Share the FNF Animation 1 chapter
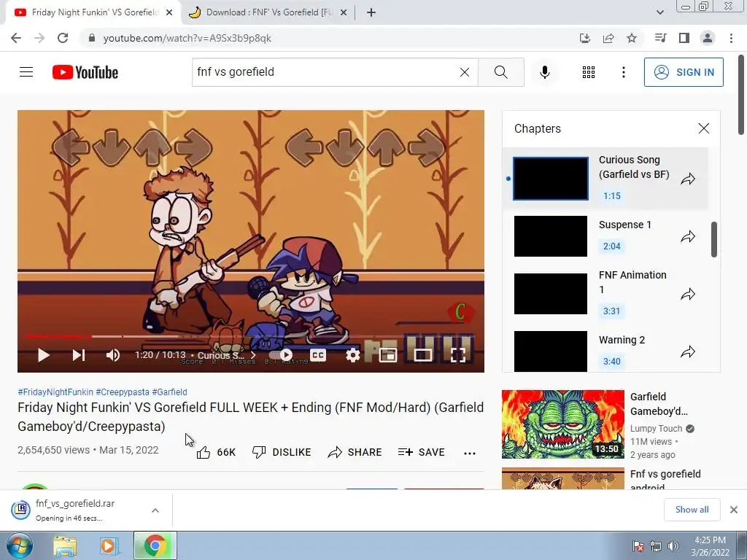The width and height of the screenshot is (747, 560). 688,295
